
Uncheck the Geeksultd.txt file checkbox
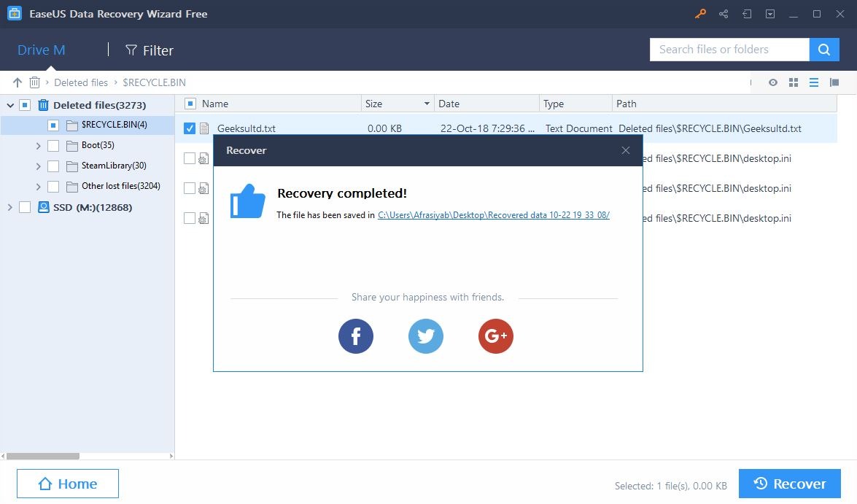pyautogui.click(x=190, y=128)
